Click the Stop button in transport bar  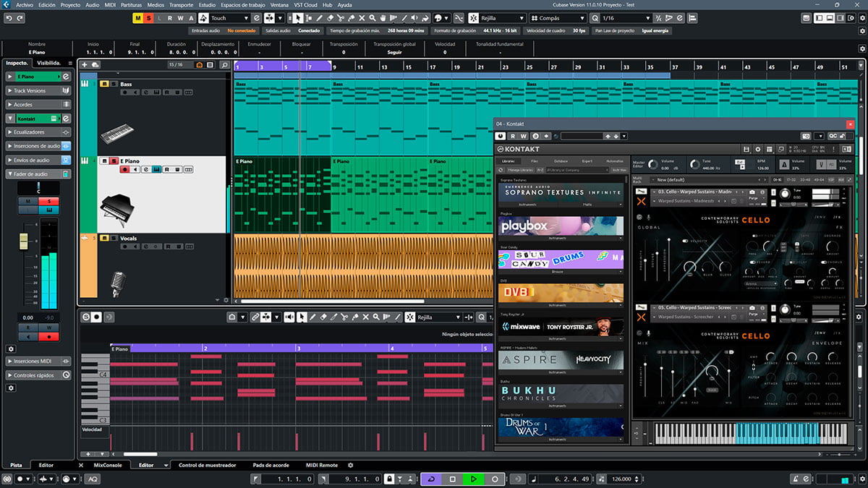click(453, 479)
